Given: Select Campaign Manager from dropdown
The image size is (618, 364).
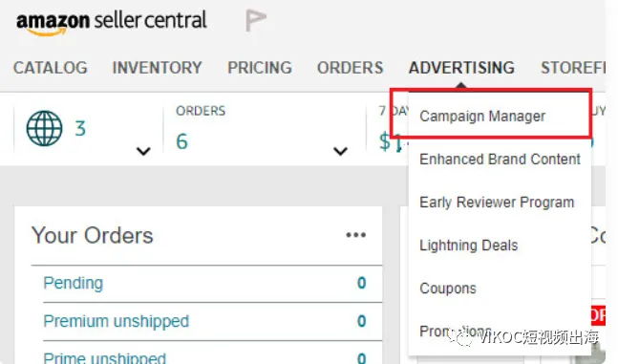Looking at the screenshot, I should [x=482, y=117].
